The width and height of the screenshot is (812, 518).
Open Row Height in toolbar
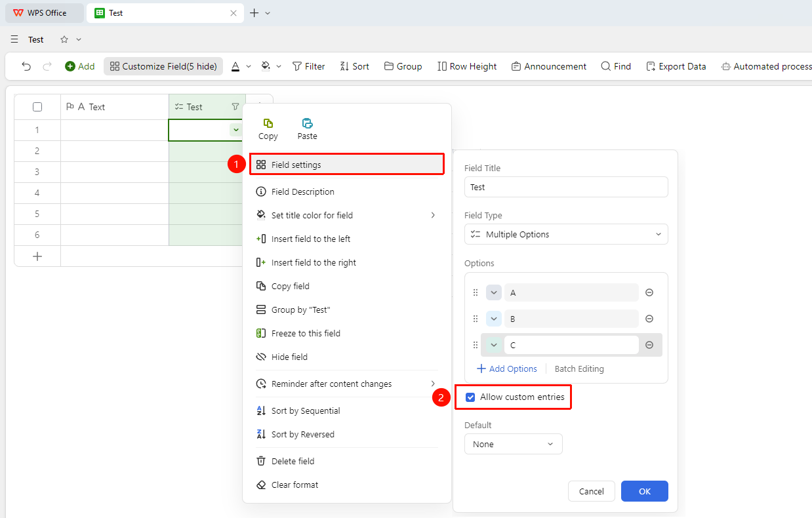(467, 66)
